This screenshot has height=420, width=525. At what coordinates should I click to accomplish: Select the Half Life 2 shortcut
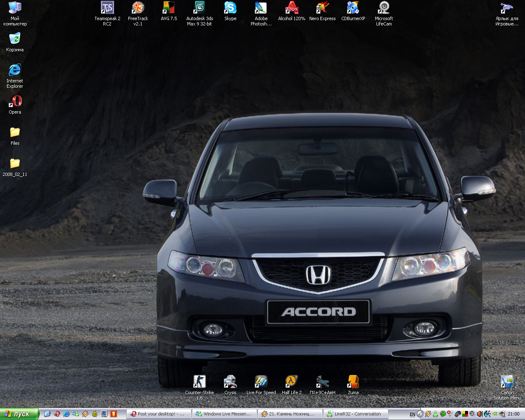[292, 385]
